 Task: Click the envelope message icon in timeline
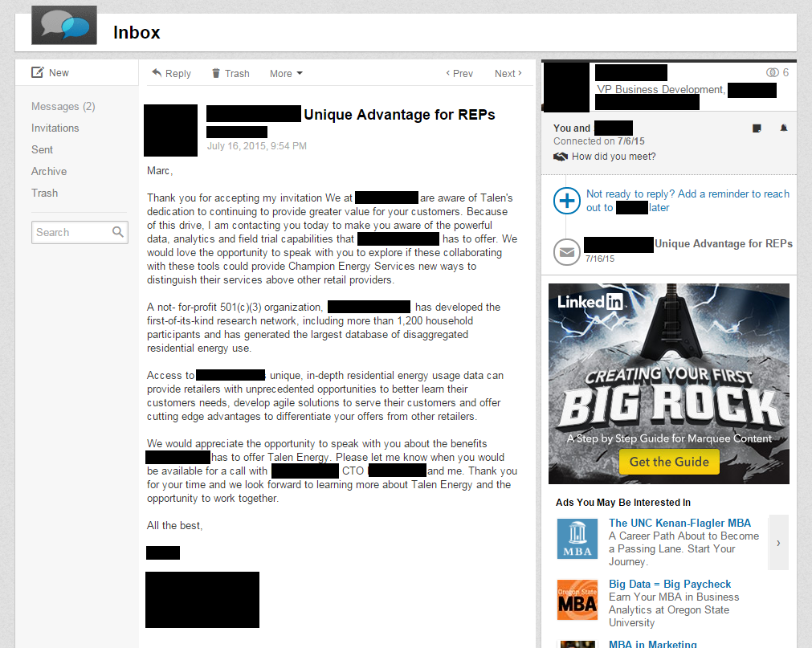pos(566,252)
